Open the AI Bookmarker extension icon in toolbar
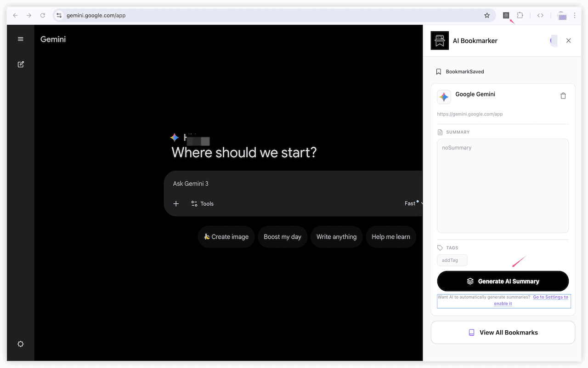Image resolution: width=588 pixels, height=368 pixels. (x=505, y=15)
